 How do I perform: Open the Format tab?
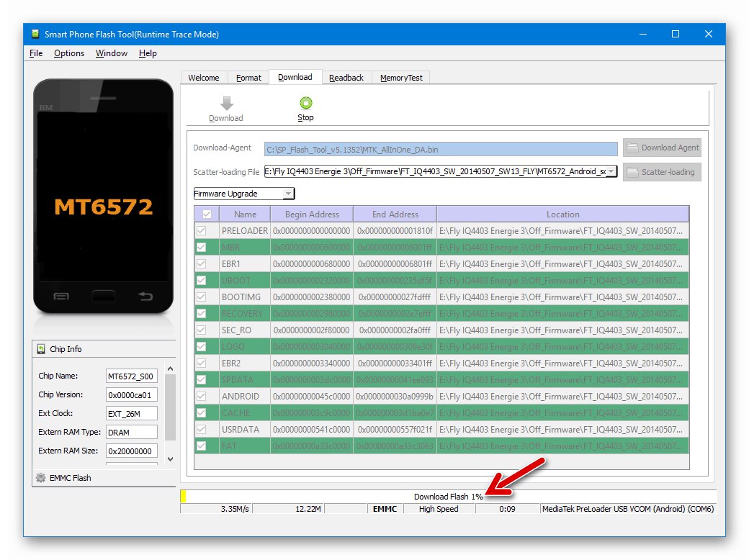tap(248, 77)
